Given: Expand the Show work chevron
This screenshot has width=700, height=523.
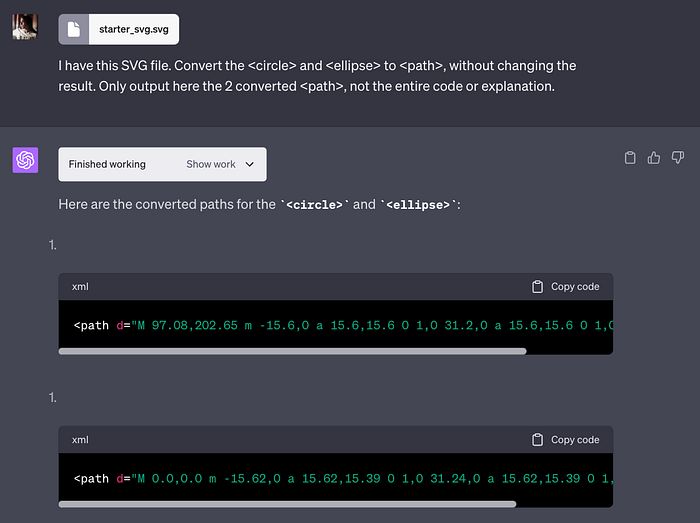Looking at the screenshot, I should (x=250, y=164).
